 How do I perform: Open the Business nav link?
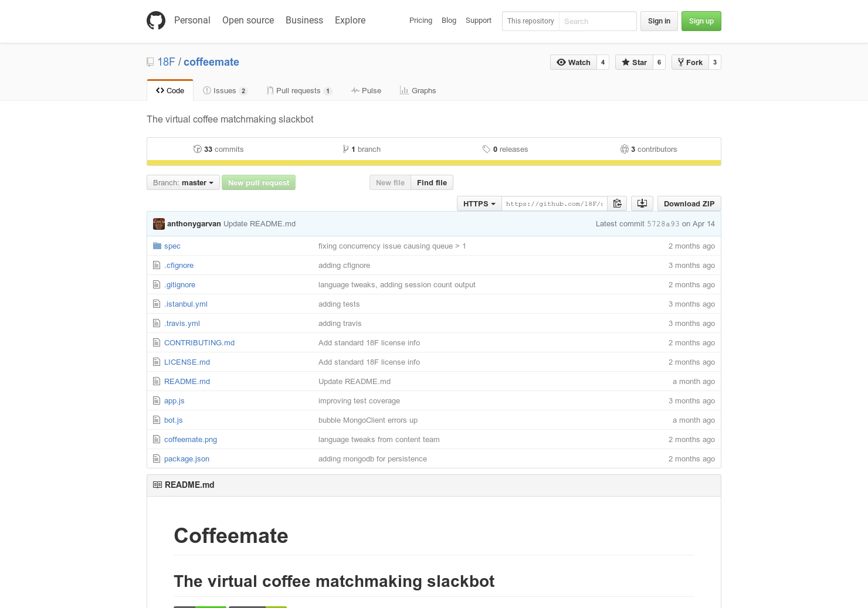click(x=304, y=20)
